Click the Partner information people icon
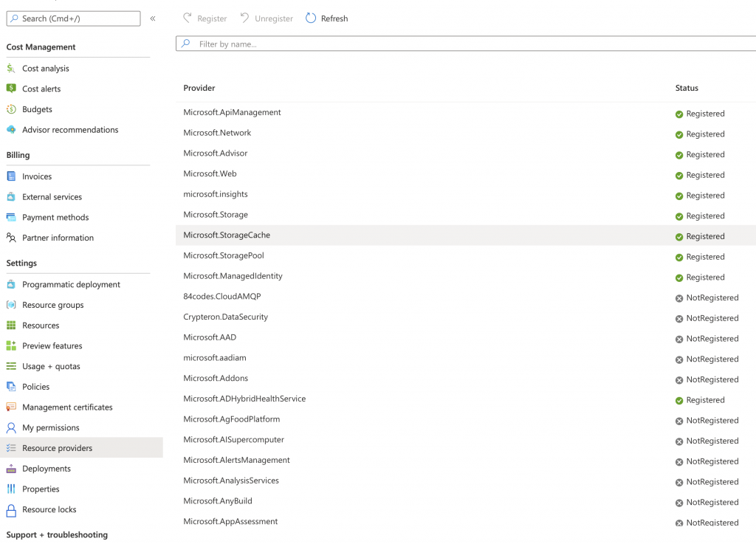 coord(11,238)
